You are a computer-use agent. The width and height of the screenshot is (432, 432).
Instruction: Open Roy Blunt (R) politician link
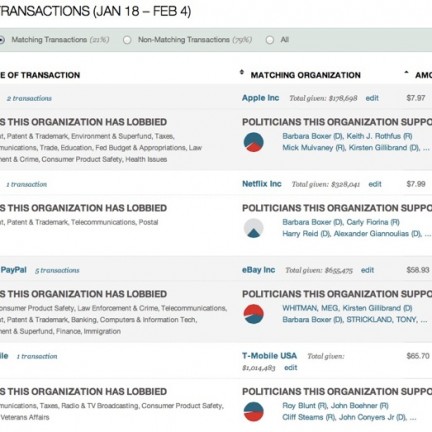[x=305, y=406]
